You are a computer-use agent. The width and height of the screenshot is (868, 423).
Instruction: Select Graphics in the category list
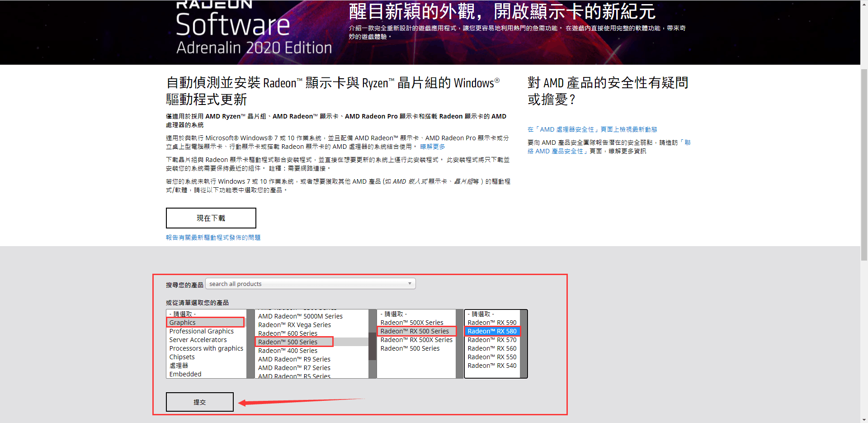tap(206, 323)
